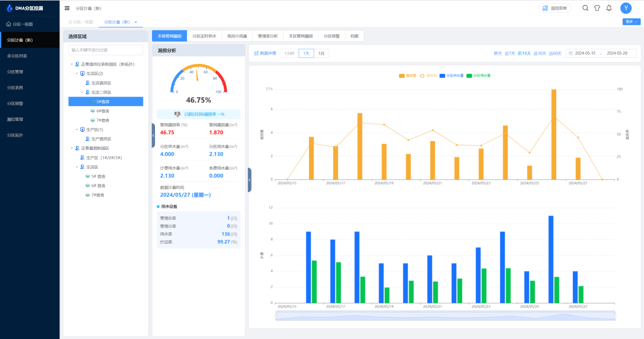Image resolution: width=644 pixels, height=339 pixels.
Task: Click the grid icon on the 返回菜单 button
Action: tap(545, 8)
